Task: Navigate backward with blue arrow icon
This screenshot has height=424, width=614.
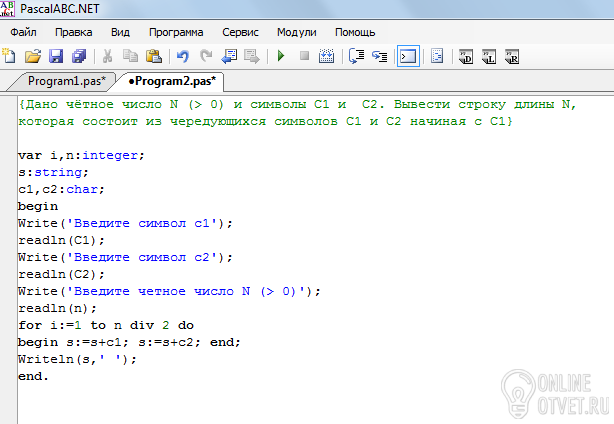Action: click(229, 56)
